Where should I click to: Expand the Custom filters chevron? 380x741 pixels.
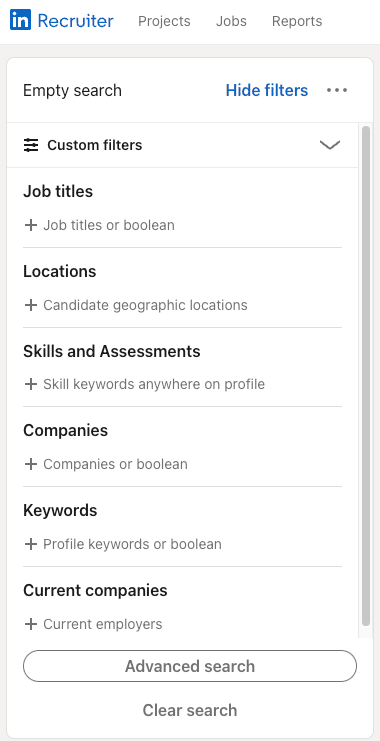coord(330,145)
